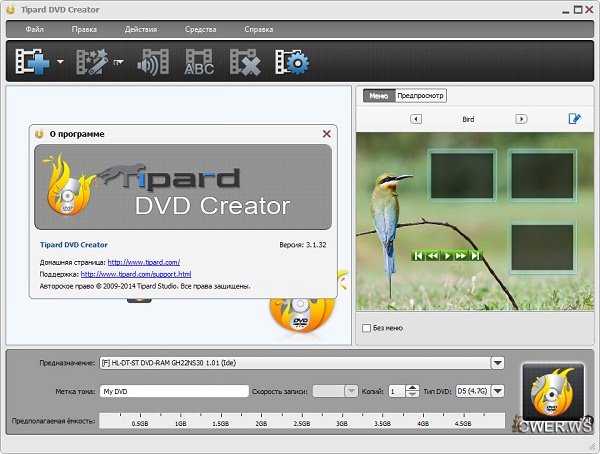Screen dimensions: 600x454
Task: Open the 'Предназначение' drive dropdown
Action: [x=497, y=363]
